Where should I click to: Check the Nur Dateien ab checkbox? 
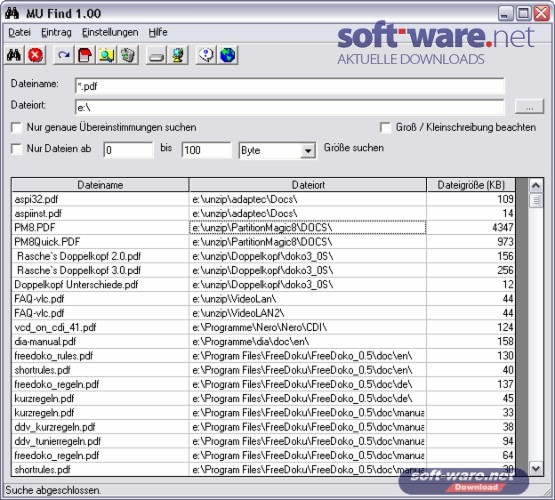coord(16,149)
